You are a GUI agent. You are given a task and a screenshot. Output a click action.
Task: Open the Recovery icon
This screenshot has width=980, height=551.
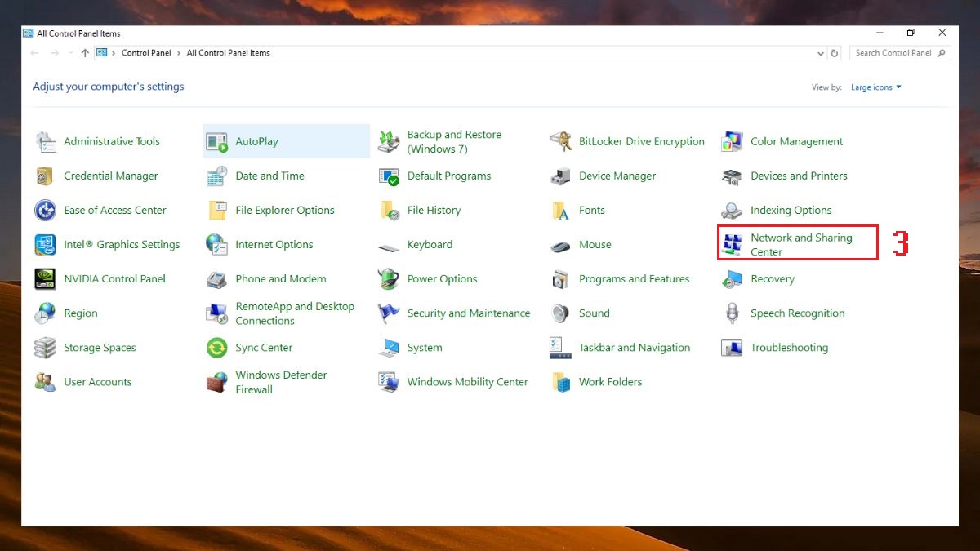pos(732,278)
